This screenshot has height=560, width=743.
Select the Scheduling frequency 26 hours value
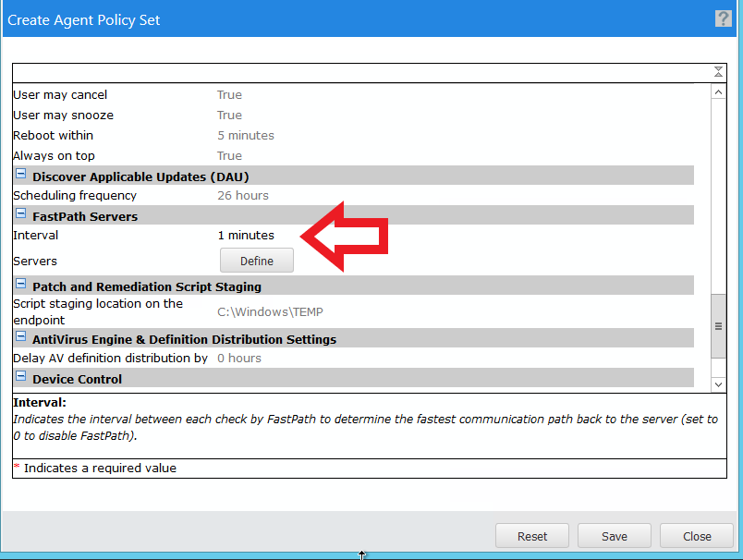243,196
